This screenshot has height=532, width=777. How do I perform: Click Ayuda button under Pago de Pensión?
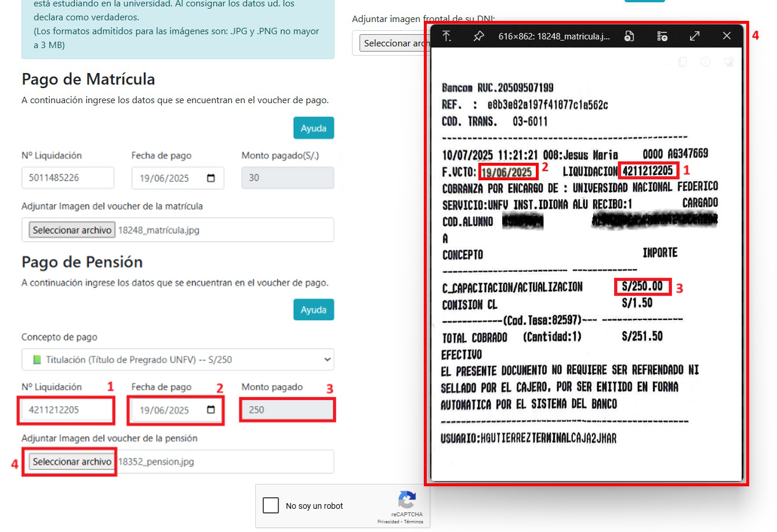click(x=313, y=310)
